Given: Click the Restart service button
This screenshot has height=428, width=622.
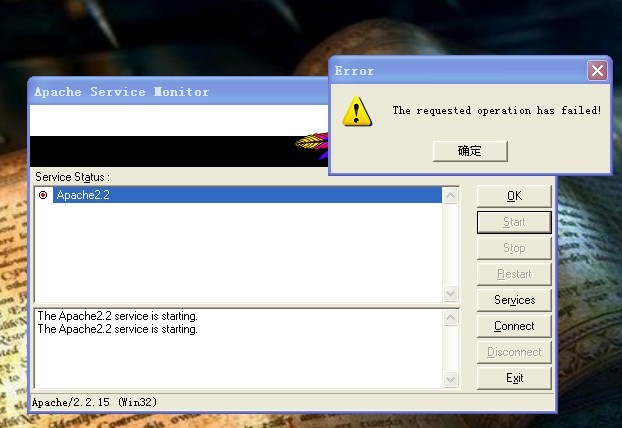Looking at the screenshot, I should click(x=514, y=274).
